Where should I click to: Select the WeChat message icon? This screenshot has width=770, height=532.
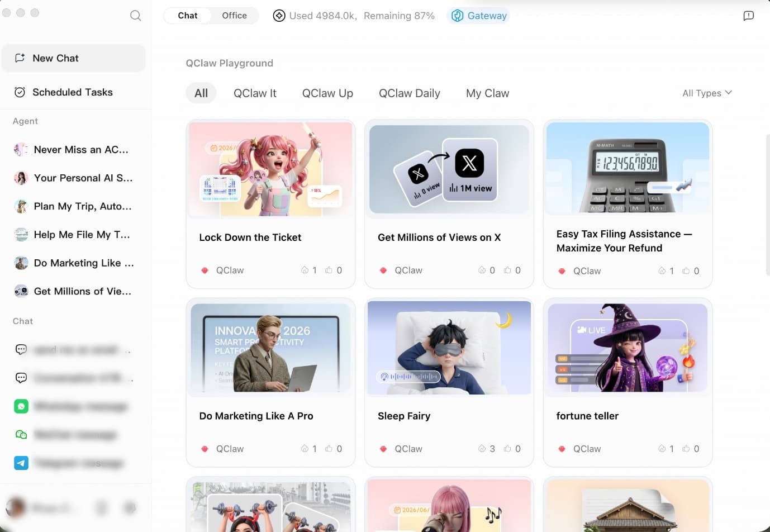tap(21, 434)
